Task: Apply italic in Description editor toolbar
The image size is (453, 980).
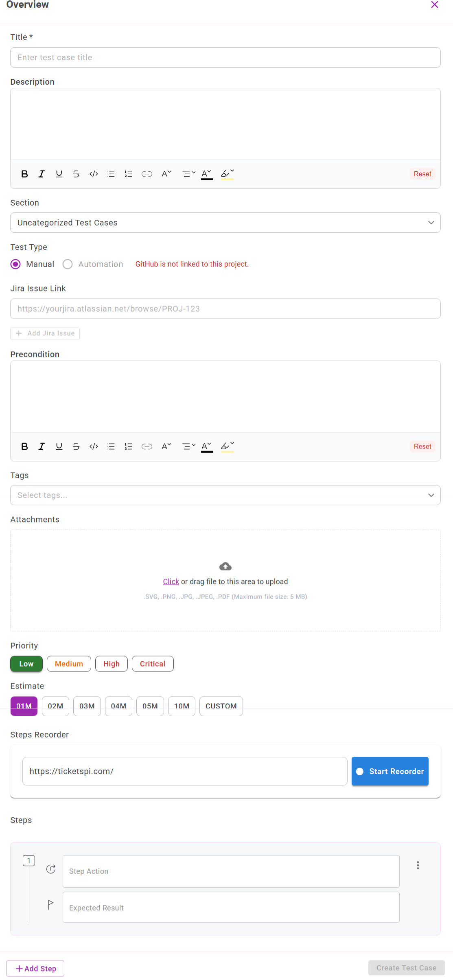Action: [42, 174]
